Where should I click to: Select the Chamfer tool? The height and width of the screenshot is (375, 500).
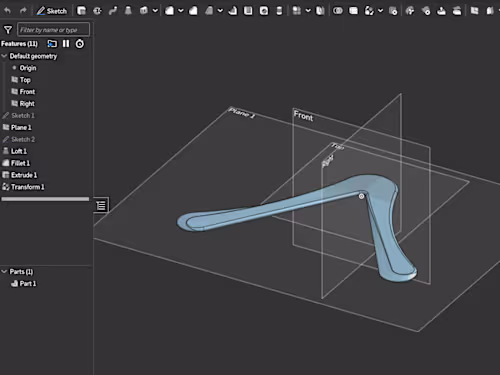pyautogui.click(x=193, y=11)
